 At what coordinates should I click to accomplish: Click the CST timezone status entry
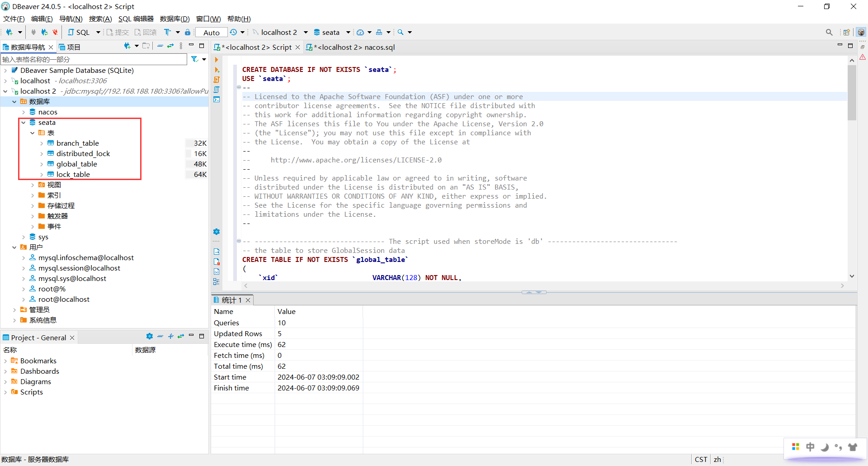(701, 459)
